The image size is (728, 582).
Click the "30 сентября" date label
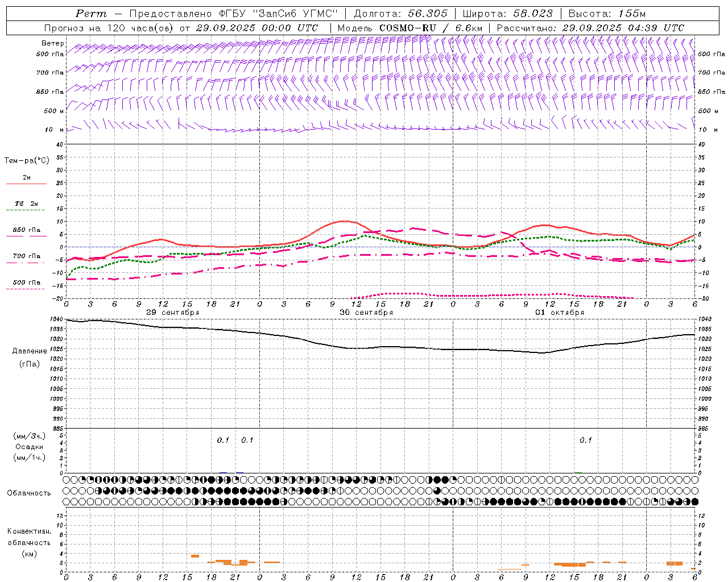pyautogui.click(x=366, y=313)
